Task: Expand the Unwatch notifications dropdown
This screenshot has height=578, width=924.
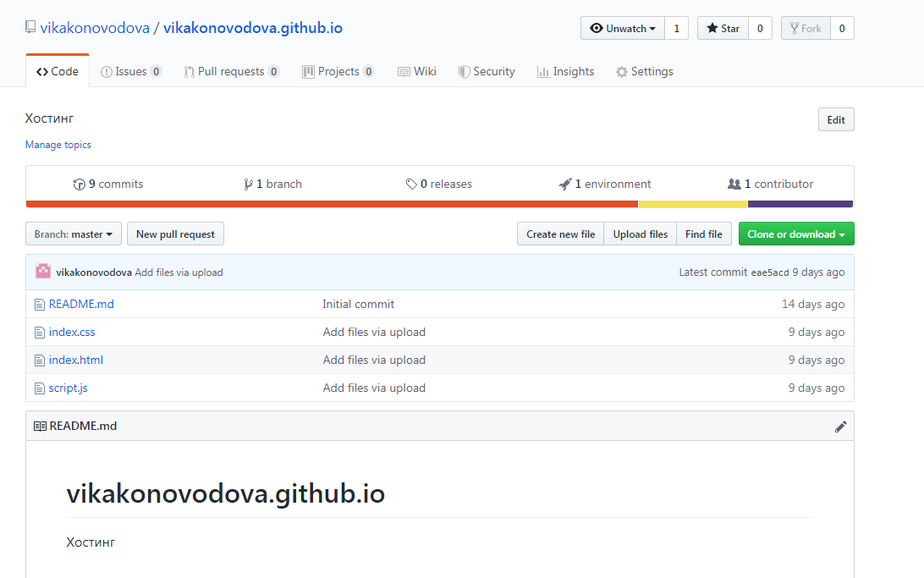Action: 623,28
